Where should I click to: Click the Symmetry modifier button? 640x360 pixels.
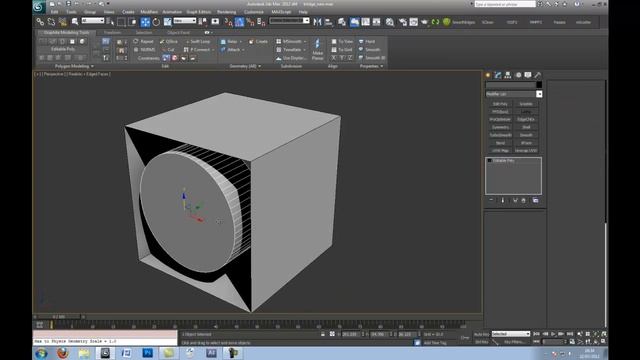(500, 127)
